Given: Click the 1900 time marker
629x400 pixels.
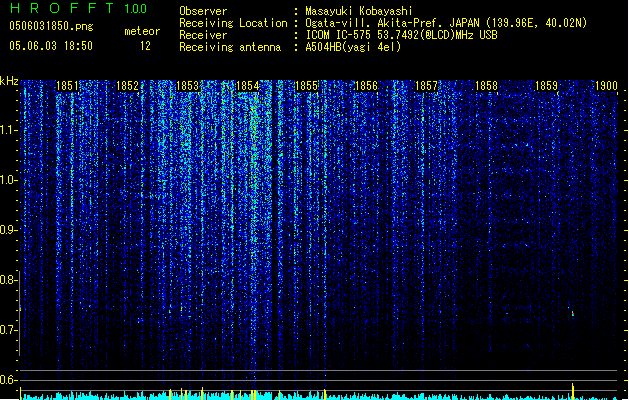Looking at the screenshot, I should pos(606,86).
